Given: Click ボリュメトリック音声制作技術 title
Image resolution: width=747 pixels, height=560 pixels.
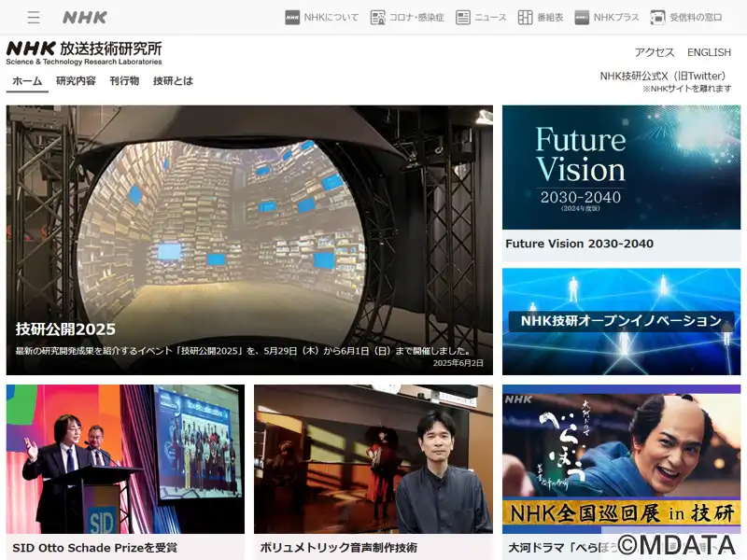Looking at the screenshot, I should click(x=339, y=548).
